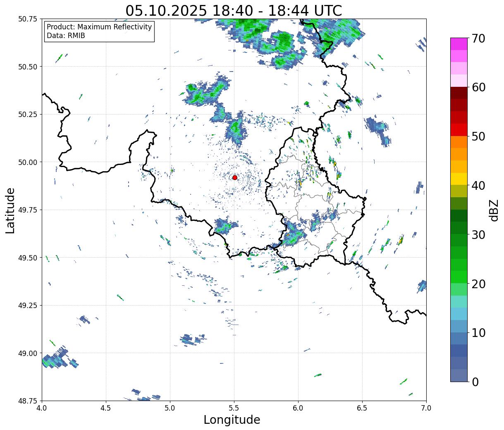Click the longitude tick label 5.5
Viewport: 504px width, 430px height.
(234, 408)
